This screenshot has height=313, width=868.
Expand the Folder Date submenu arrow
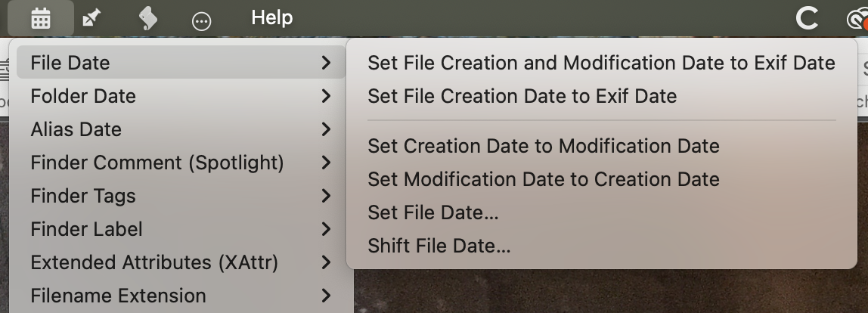326,96
